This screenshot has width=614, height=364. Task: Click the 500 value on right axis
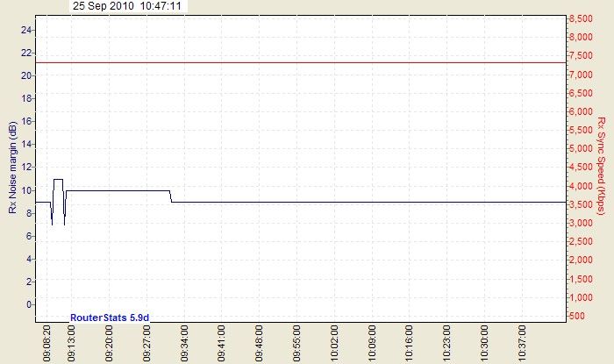pyautogui.click(x=582, y=316)
